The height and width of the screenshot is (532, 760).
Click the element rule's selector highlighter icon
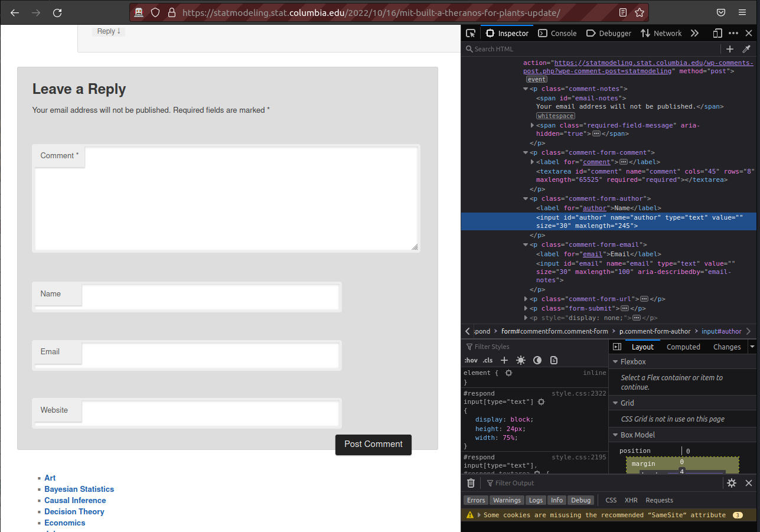508,373
